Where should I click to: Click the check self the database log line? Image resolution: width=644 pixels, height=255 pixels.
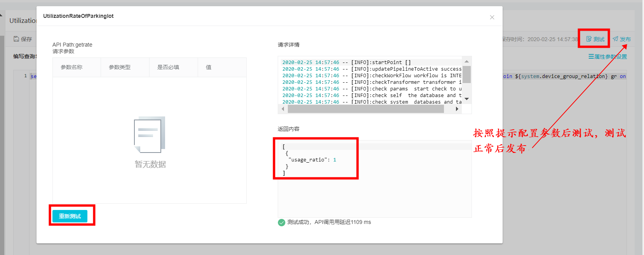(372, 95)
